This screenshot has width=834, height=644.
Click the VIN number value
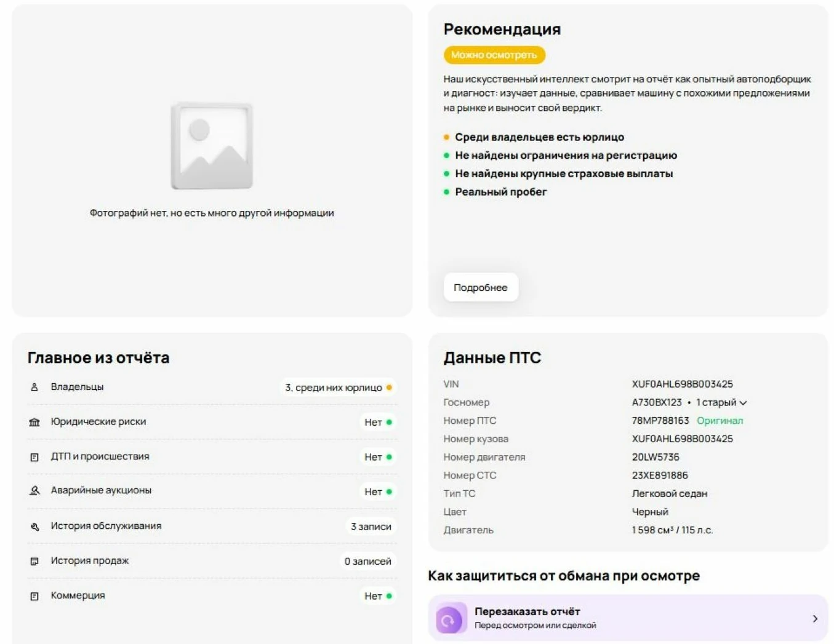point(682,384)
